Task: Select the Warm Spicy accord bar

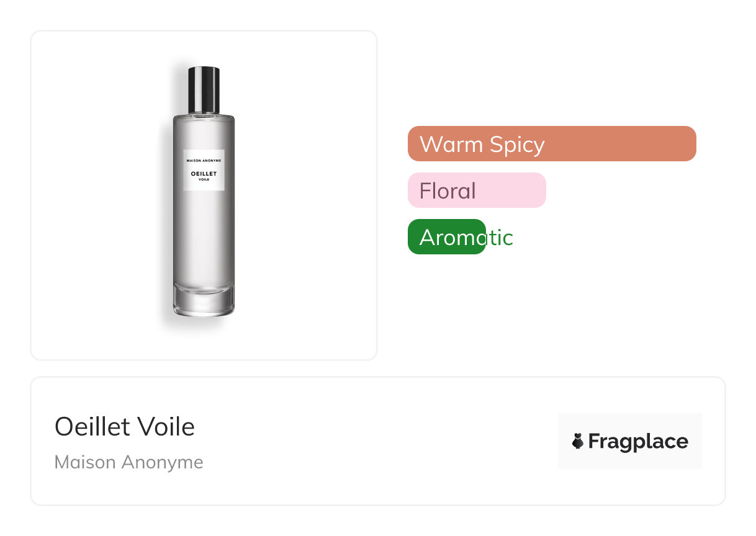Action: tap(552, 144)
